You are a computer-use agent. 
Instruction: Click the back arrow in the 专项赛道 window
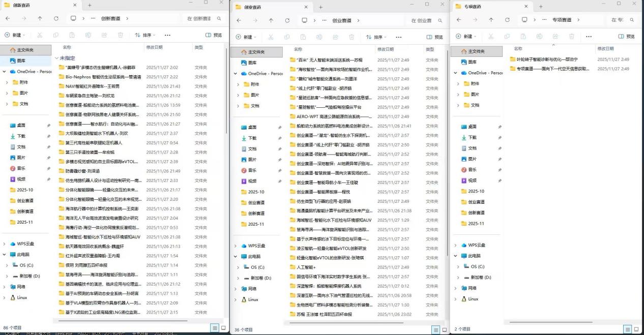pyautogui.click(x=459, y=20)
